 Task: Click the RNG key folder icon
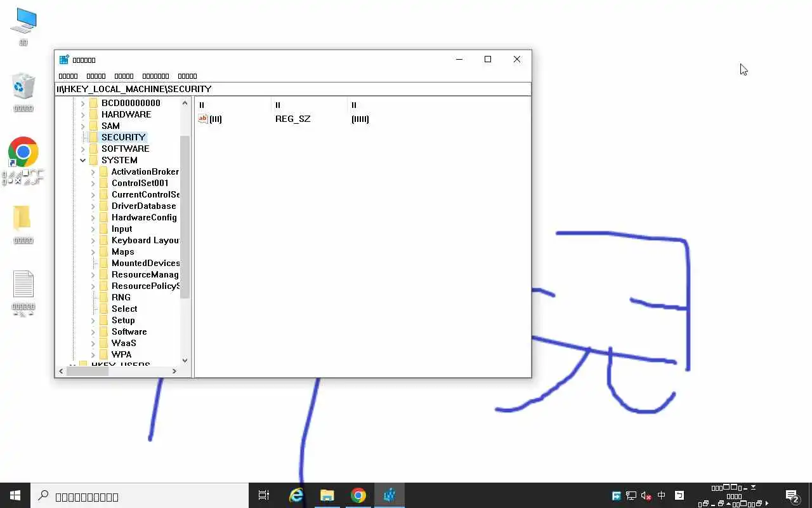104,297
